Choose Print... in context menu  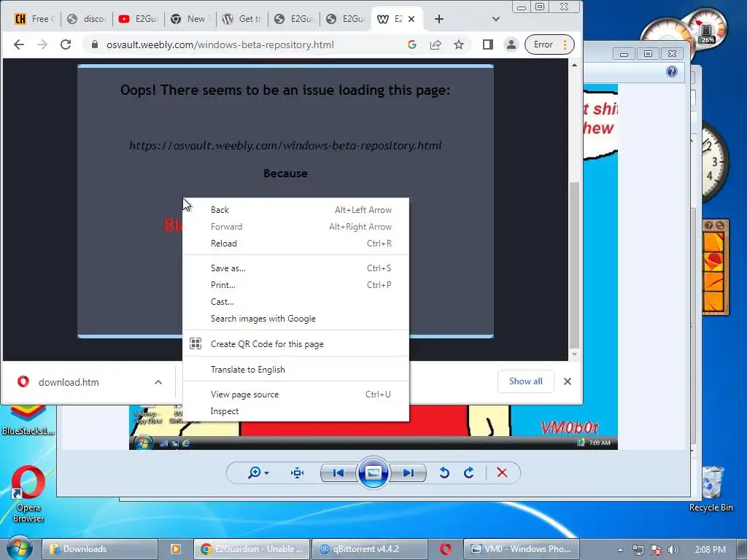(x=296, y=285)
